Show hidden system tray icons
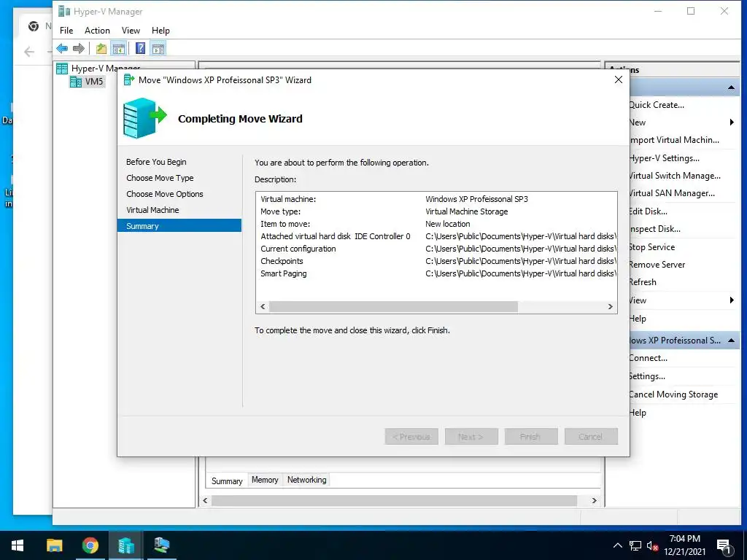Image resolution: width=747 pixels, height=560 pixels. [x=617, y=545]
